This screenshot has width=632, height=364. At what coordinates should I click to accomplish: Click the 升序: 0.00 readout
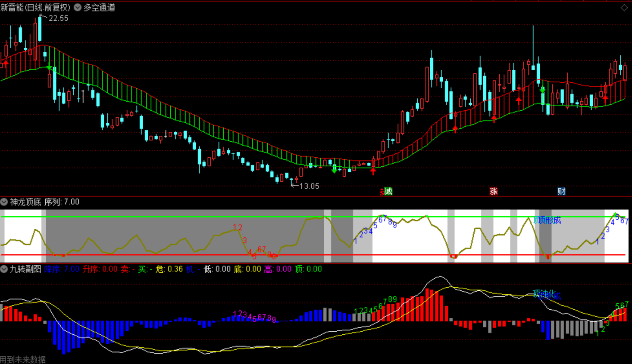point(100,269)
